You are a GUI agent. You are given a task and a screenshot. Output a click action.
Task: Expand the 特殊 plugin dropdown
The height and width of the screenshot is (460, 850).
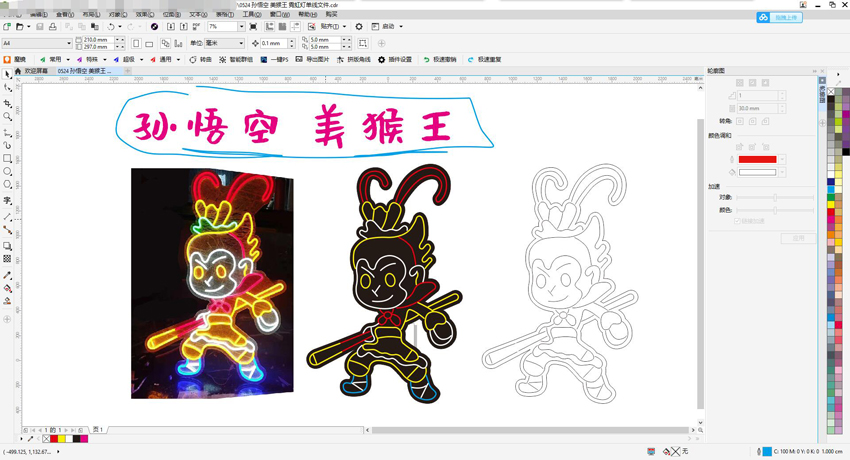pos(105,60)
